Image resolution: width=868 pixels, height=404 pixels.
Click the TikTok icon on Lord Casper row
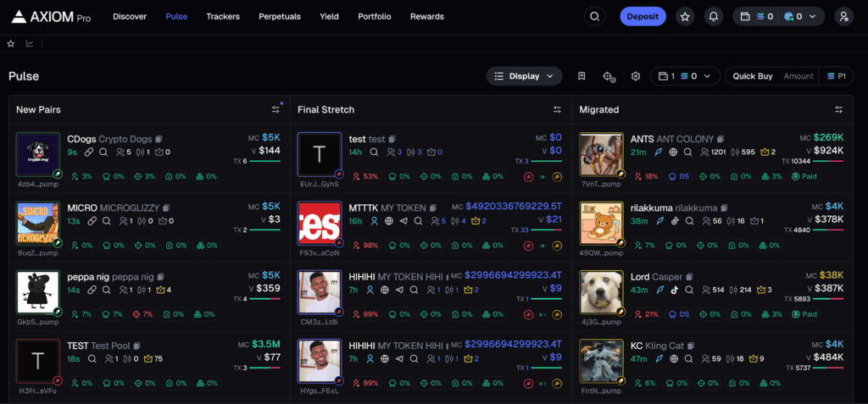point(674,290)
